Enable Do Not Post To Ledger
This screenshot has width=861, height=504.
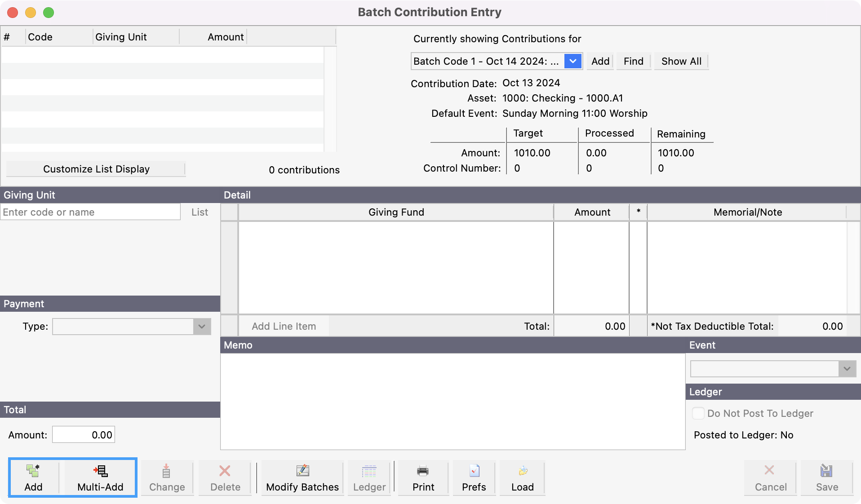point(698,413)
